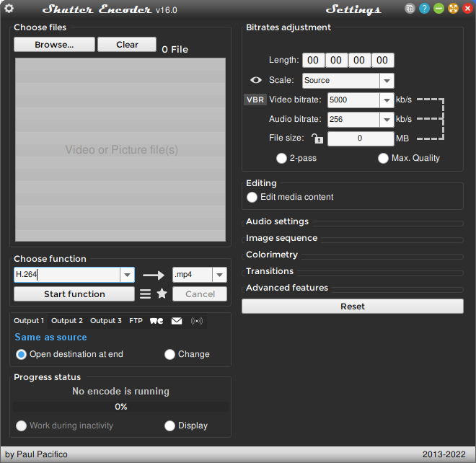Open the Audio bitrate dropdown arrow

(387, 120)
